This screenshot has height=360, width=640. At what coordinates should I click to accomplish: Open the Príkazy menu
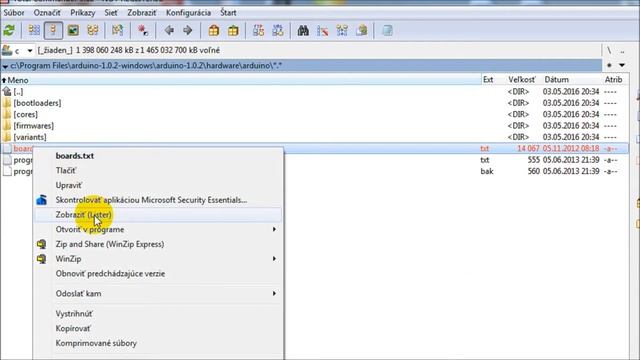(x=83, y=13)
